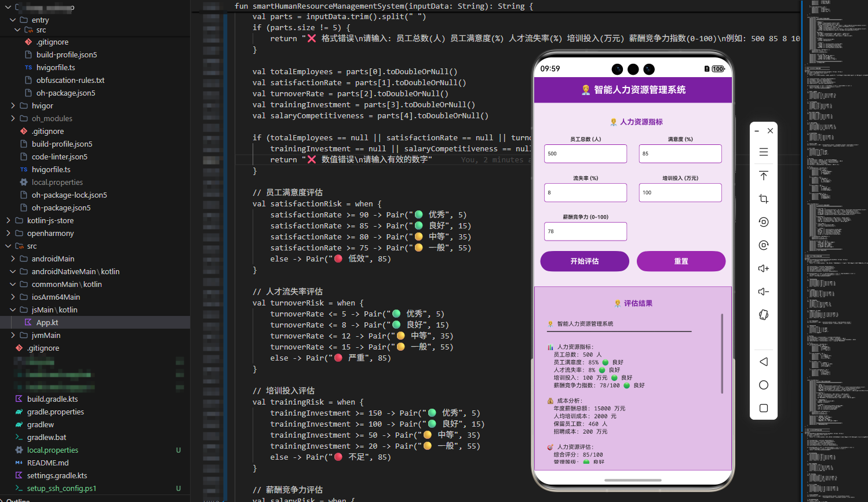Image resolution: width=868 pixels, height=502 pixels.
Task: Expand the oh_modules folder
Action: pyautogui.click(x=13, y=118)
